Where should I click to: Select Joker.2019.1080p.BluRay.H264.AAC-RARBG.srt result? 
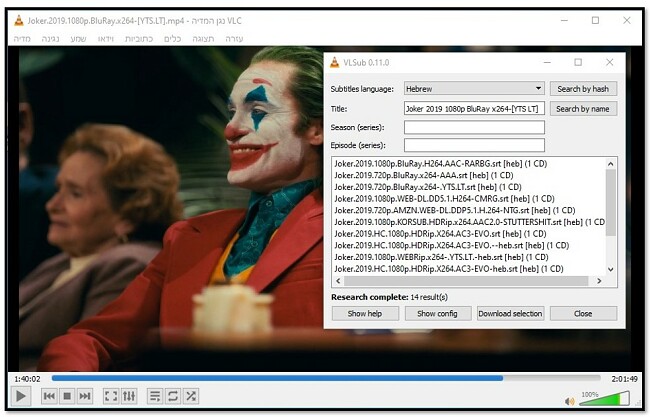pyautogui.click(x=441, y=164)
